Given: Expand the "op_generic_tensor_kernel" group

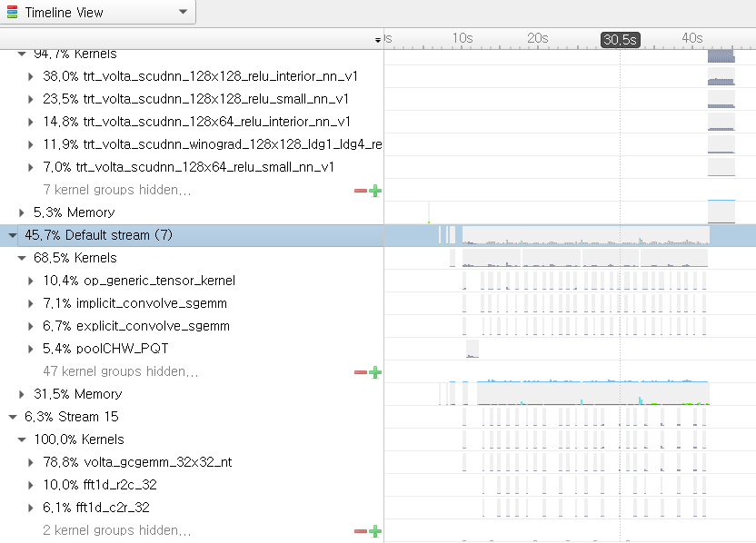Looking at the screenshot, I should [x=32, y=281].
